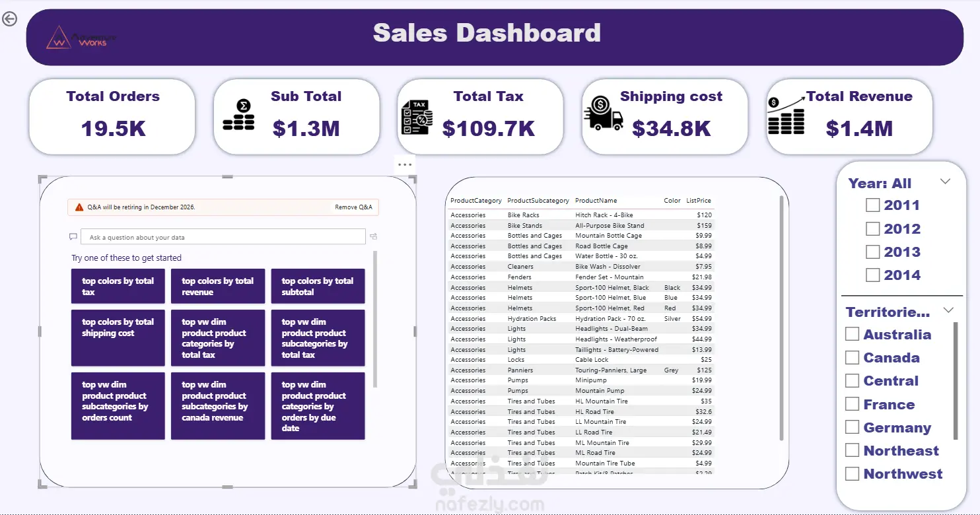The width and height of the screenshot is (980, 515).
Task: Select suggestion 'top colors by total shipping cost'
Action: (118, 338)
